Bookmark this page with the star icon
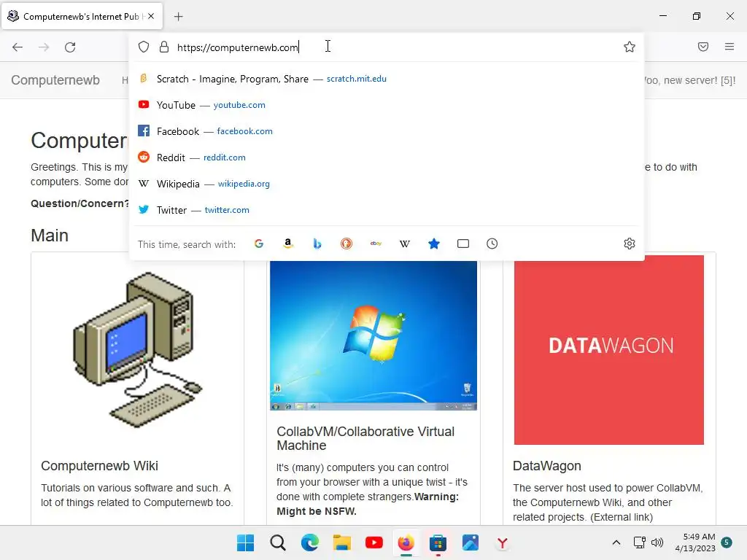The image size is (747, 560). click(630, 47)
